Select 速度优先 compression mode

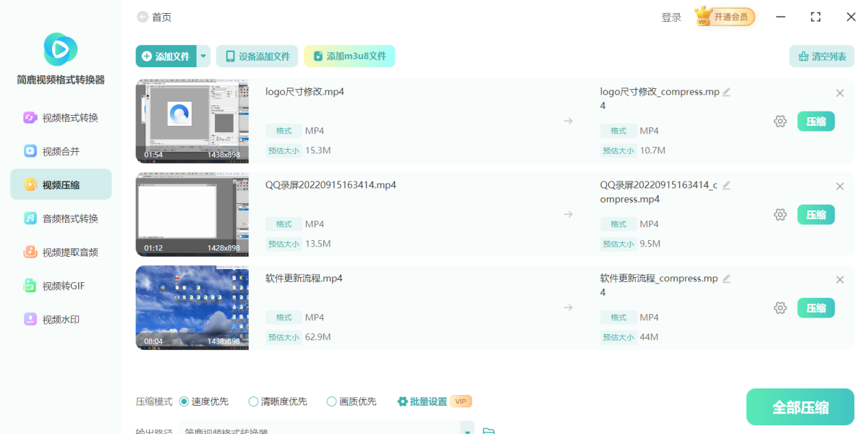[184, 401]
